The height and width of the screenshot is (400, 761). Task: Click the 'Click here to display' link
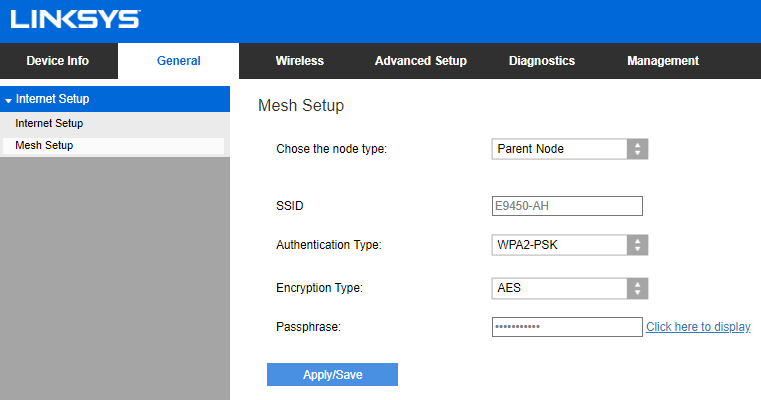(x=698, y=327)
